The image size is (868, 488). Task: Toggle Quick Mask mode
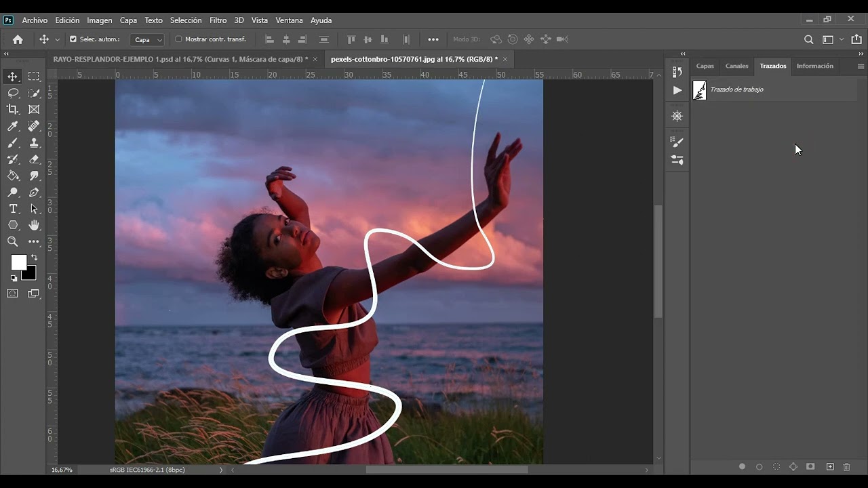(x=13, y=293)
